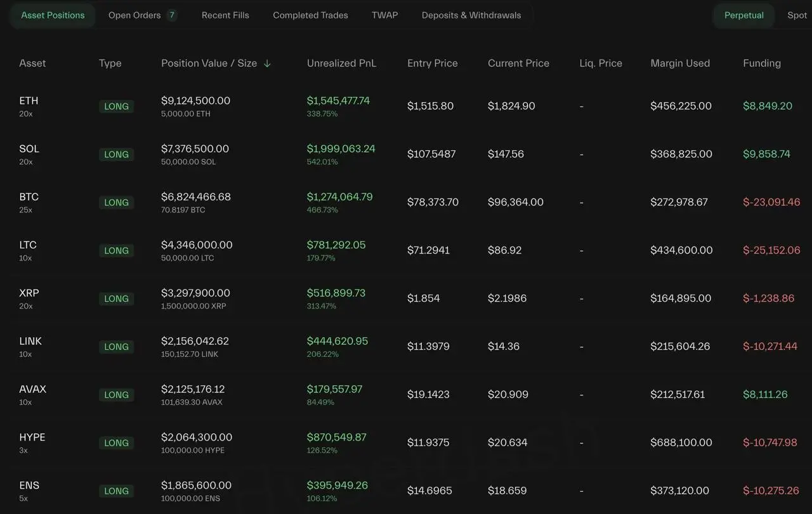Image resolution: width=812 pixels, height=514 pixels.
Task: Click HYPE unrealized PnL $870,549.87
Action: point(337,437)
